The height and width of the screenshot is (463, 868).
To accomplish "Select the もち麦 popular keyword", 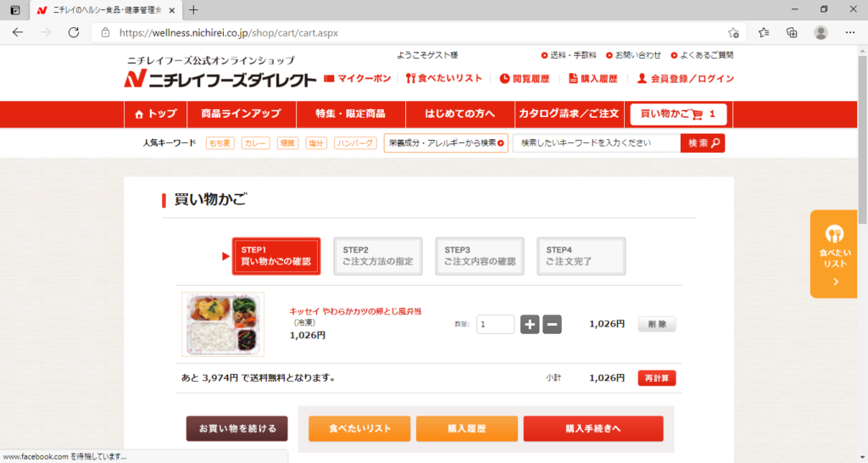I will pyautogui.click(x=220, y=143).
